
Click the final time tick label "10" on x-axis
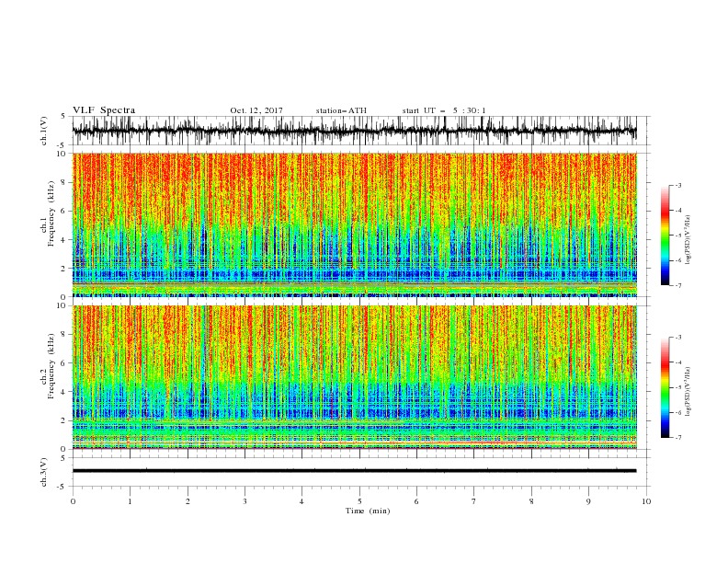tap(646, 501)
